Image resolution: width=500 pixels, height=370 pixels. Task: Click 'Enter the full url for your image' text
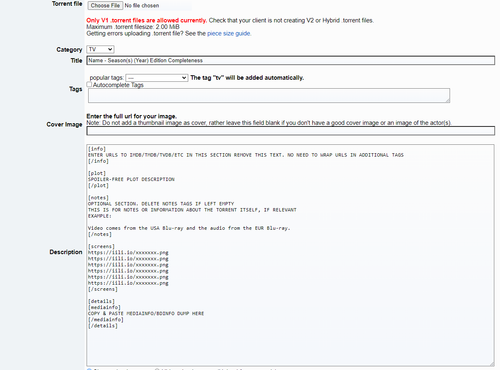[x=132, y=116]
